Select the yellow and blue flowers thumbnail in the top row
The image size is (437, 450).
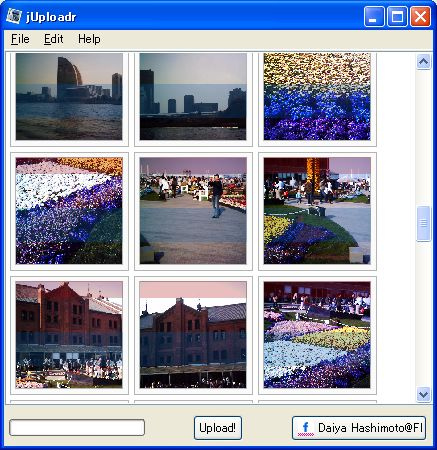[x=317, y=97]
